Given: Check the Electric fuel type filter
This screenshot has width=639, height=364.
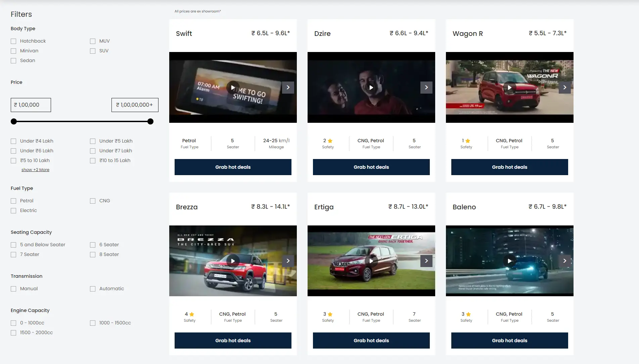Looking at the screenshot, I should pos(13,211).
